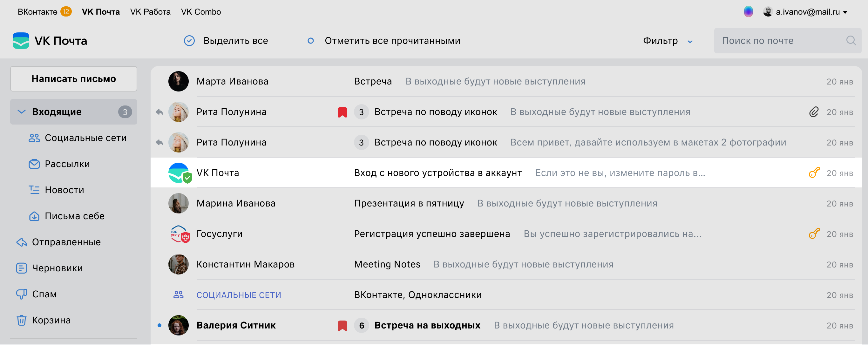Click the paperclip attachment icon on Рита Полунина's email
The width and height of the screenshot is (868, 345).
(x=814, y=112)
